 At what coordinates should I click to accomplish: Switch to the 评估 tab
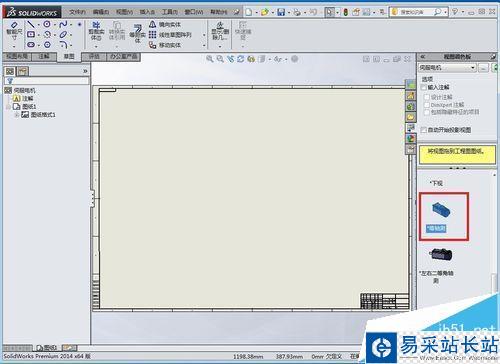click(x=94, y=56)
